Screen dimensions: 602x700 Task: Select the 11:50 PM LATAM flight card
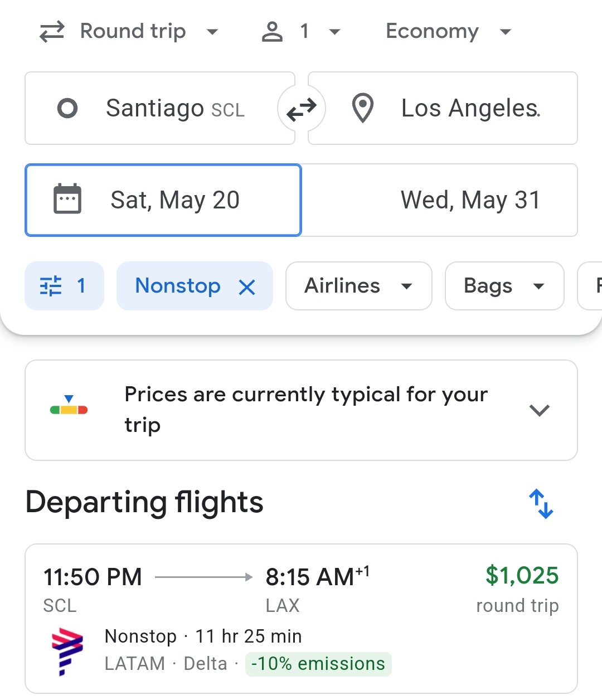point(301,619)
